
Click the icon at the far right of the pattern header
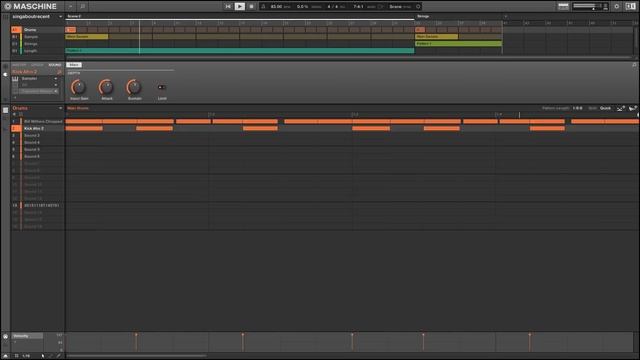tap(633, 108)
